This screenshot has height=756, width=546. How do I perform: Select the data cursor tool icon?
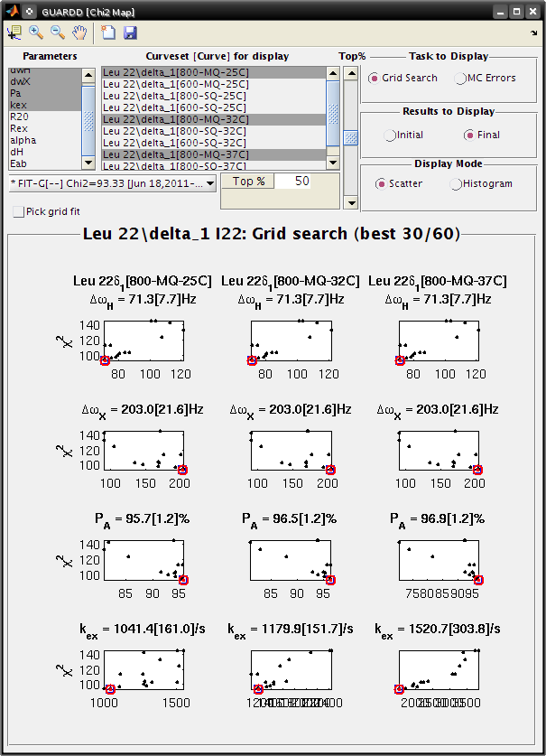click(x=14, y=33)
